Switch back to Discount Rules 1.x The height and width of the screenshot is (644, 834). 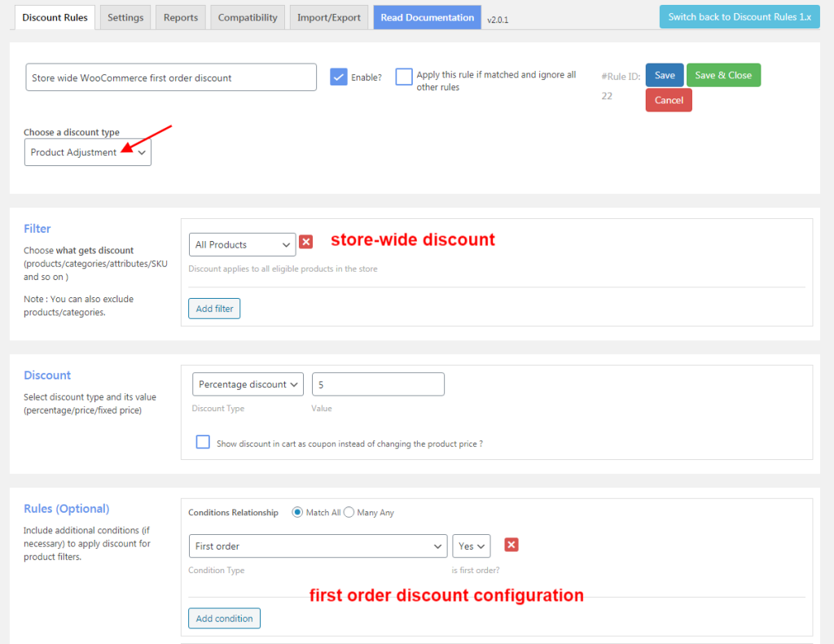739,16
